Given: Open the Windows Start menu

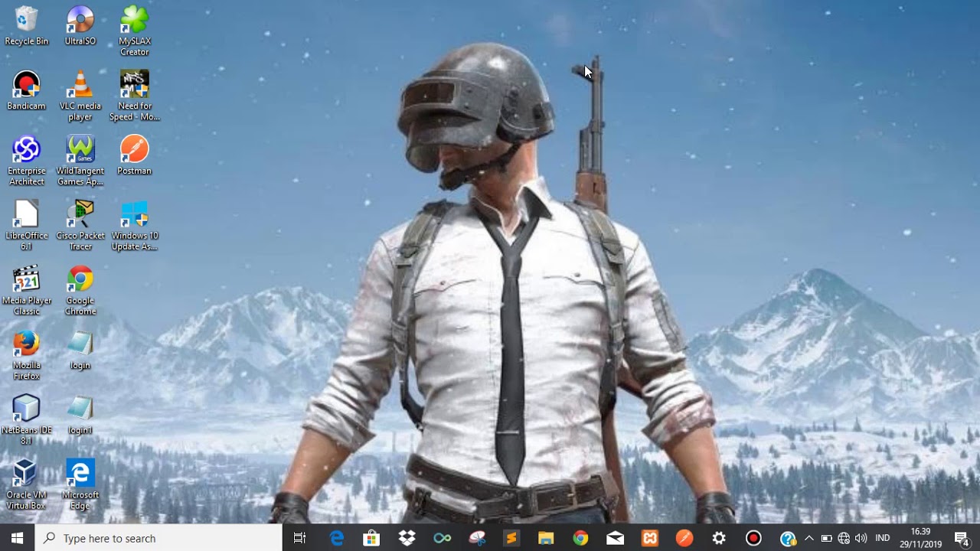Looking at the screenshot, I should (17, 538).
